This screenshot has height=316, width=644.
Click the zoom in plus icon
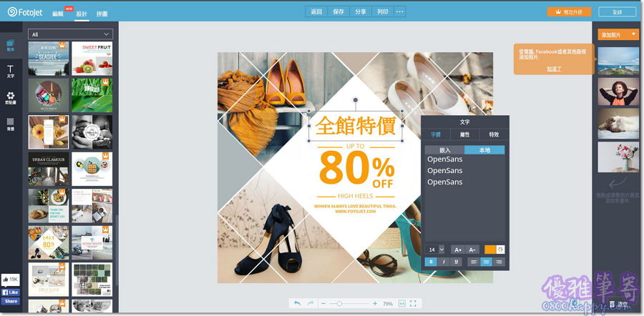click(374, 304)
